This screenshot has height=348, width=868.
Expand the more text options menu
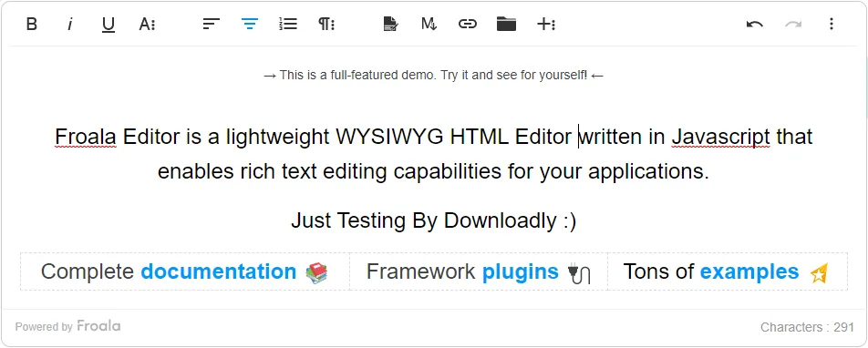147,24
